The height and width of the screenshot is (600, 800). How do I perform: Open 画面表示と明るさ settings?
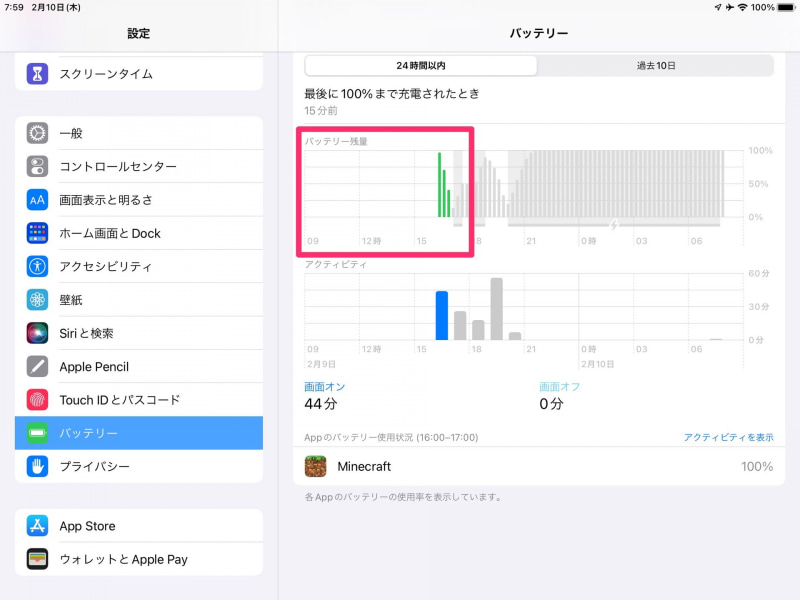point(139,200)
